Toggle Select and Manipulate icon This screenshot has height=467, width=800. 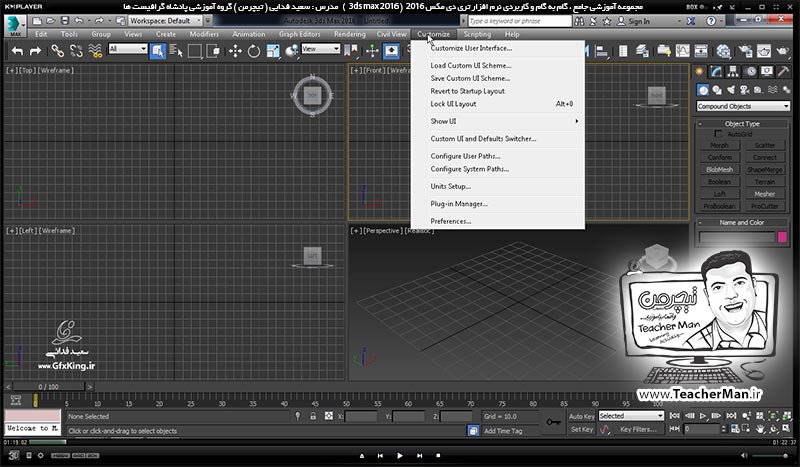pos(372,51)
